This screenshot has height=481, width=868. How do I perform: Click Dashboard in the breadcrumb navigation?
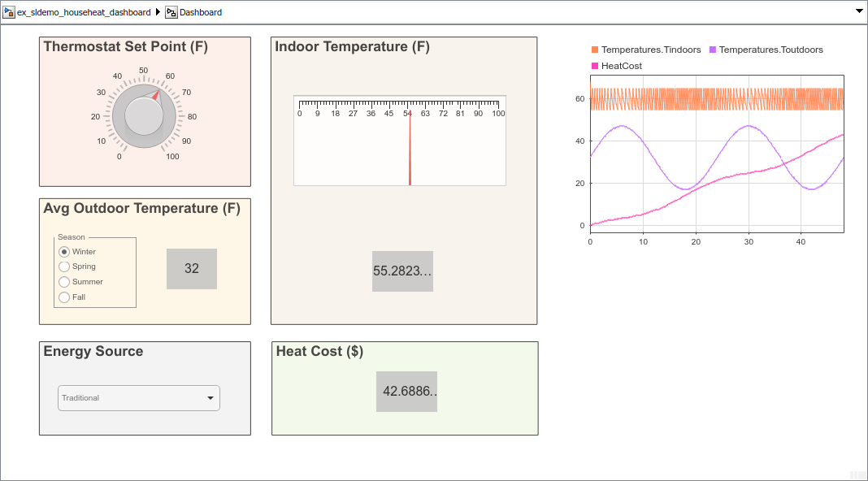tap(199, 11)
